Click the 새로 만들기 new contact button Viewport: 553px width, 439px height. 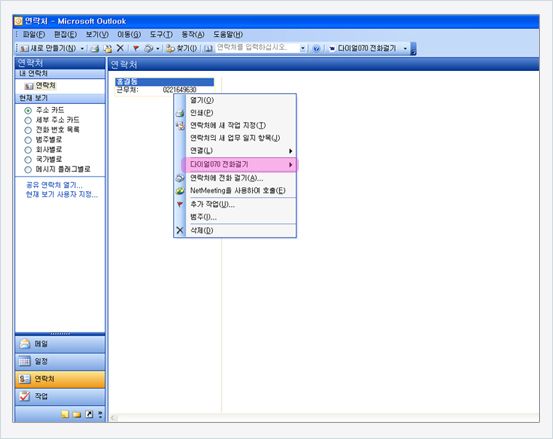pyautogui.click(x=48, y=48)
